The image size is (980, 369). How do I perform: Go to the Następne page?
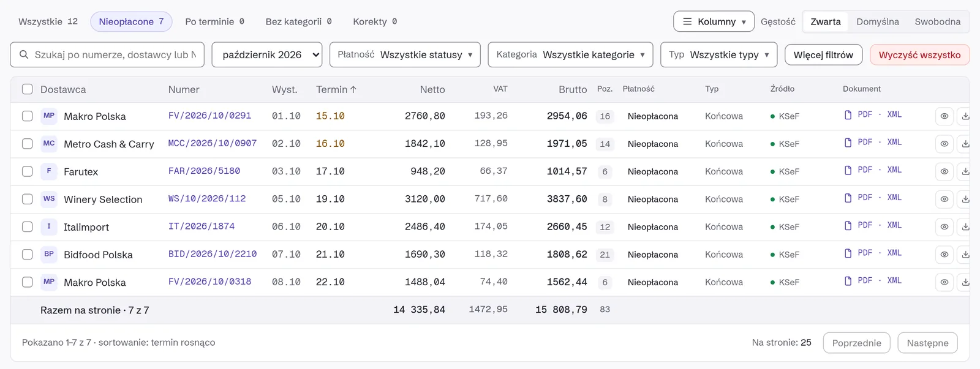click(x=927, y=343)
